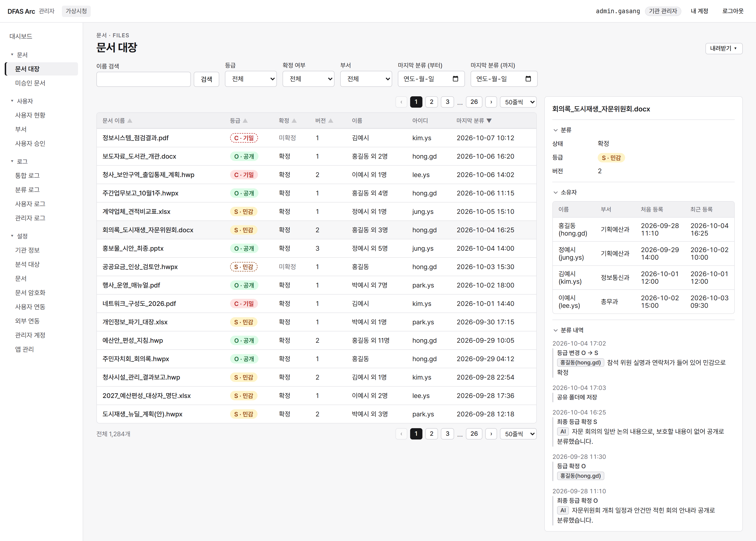Select the S·민감 badge in detail panel

pyautogui.click(x=611, y=158)
